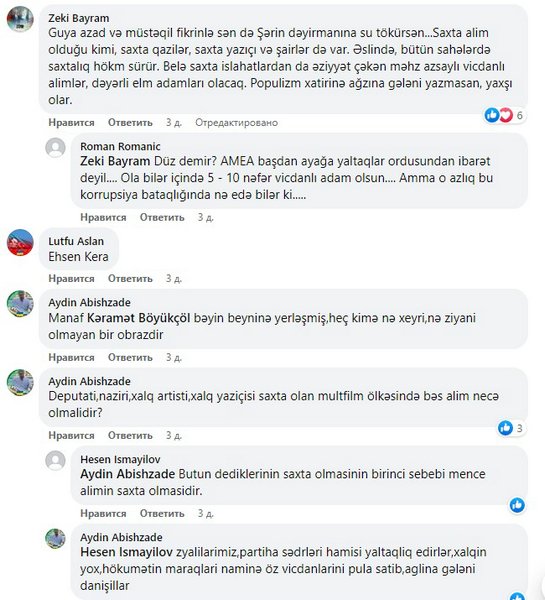Open small avatar of Aydin Abishzade's reply
Viewport: 545px width, 600px height.
55,539
